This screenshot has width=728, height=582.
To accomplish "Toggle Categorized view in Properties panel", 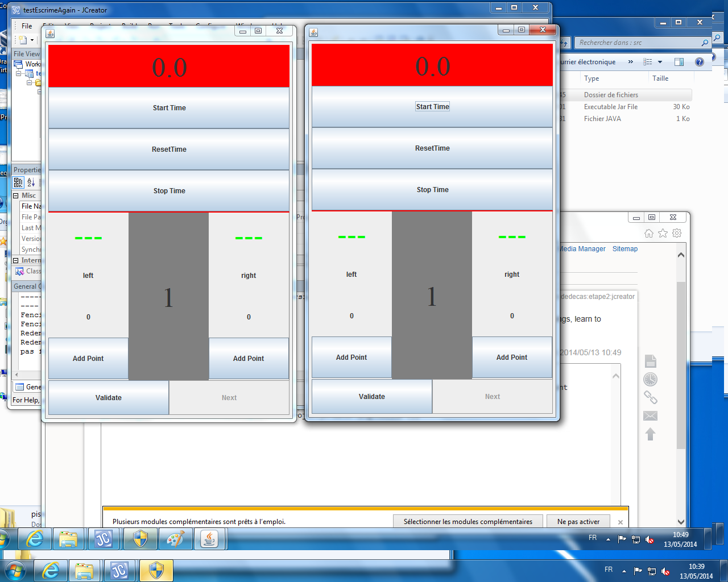I will pos(18,182).
